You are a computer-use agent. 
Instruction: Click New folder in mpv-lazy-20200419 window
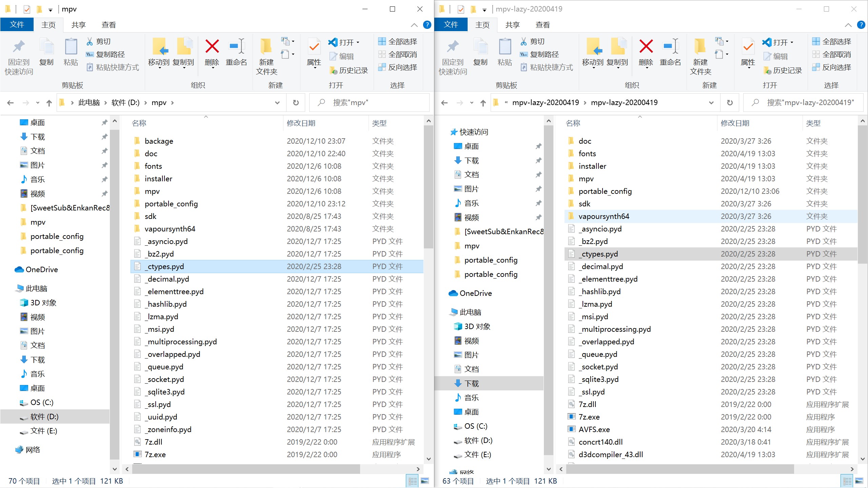(701, 56)
